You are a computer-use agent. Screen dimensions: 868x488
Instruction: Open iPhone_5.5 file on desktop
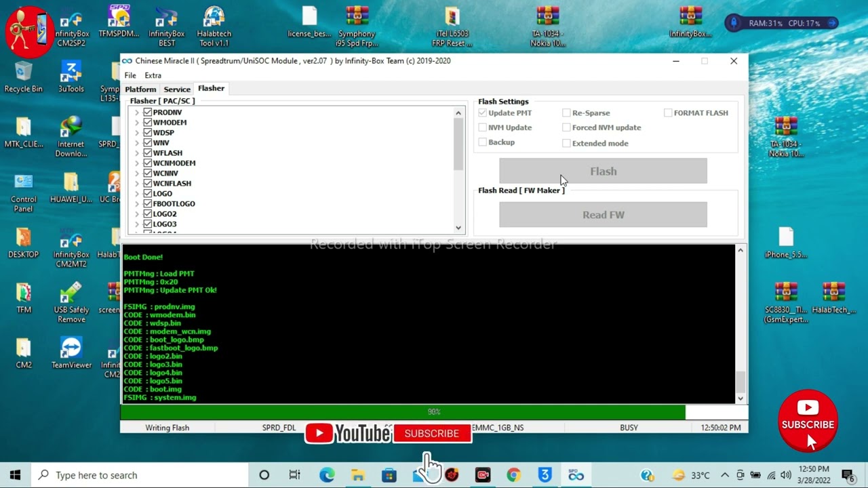(x=786, y=243)
